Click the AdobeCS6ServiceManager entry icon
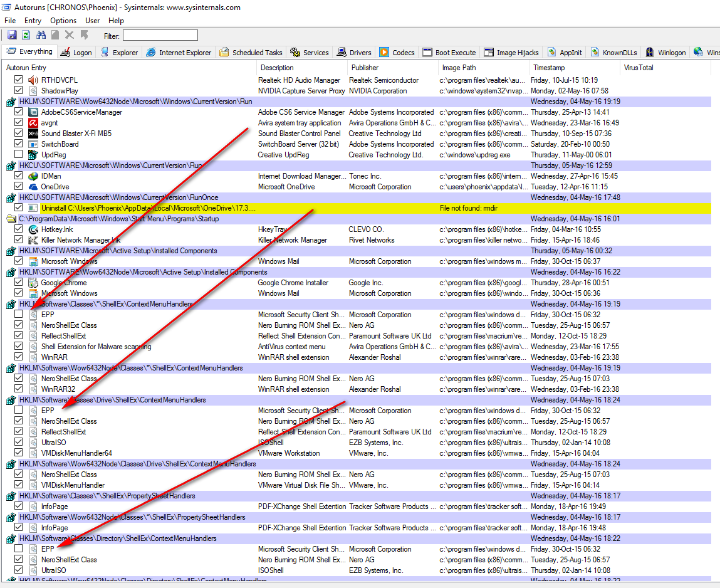The width and height of the screenshot is (720, 588). pos(33,112)
